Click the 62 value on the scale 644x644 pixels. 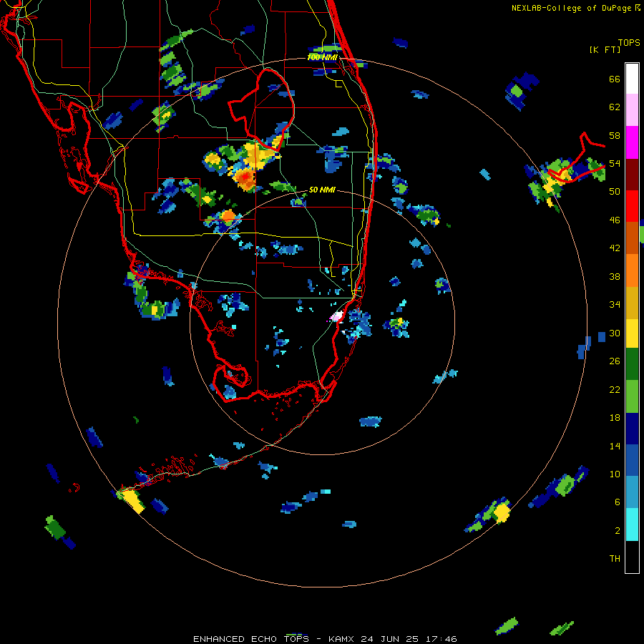[615, 107]
